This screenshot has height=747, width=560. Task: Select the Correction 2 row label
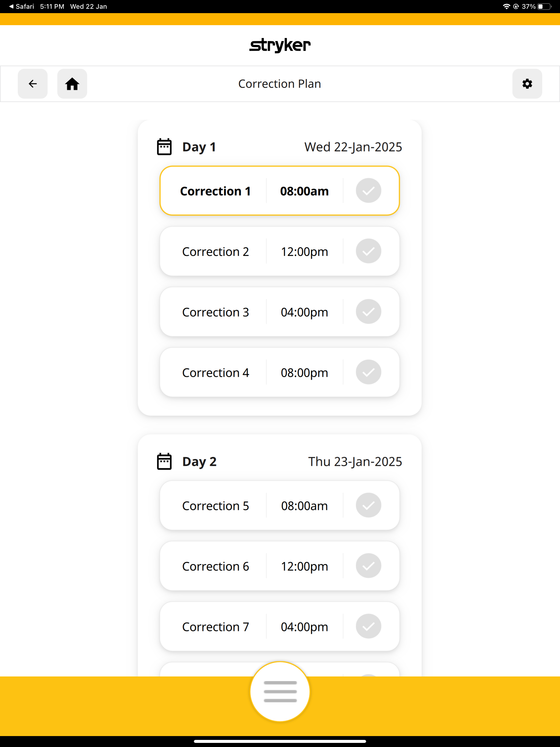coord(215,252)
